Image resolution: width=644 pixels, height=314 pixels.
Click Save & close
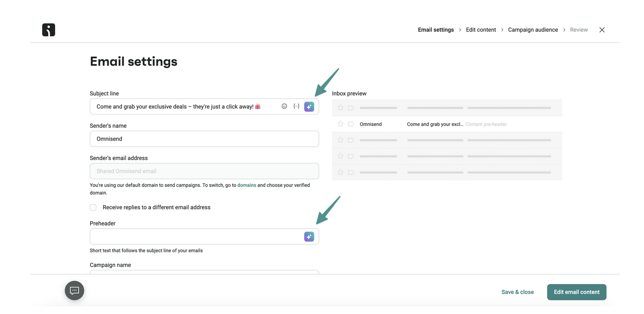(x=517, y=292)
